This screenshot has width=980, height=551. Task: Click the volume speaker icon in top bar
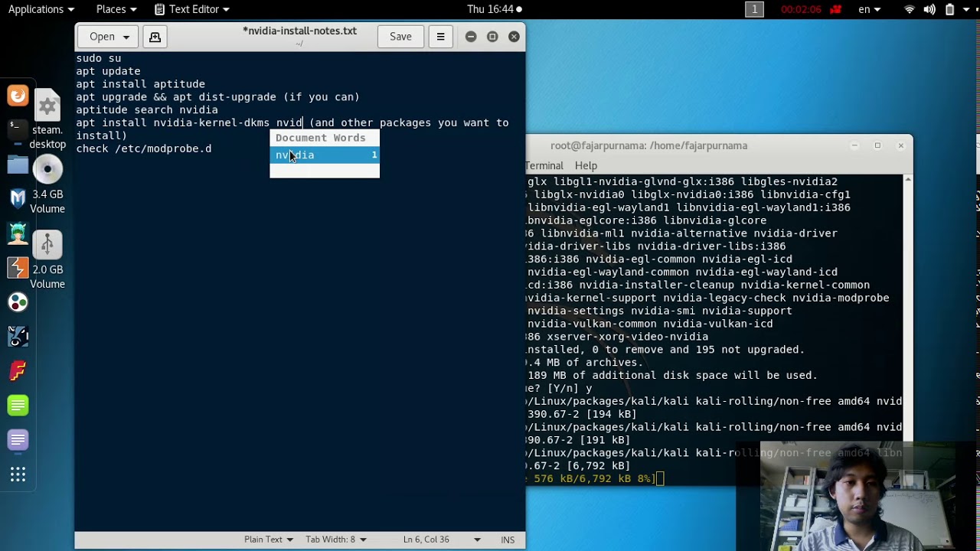[x=929, y=10]
